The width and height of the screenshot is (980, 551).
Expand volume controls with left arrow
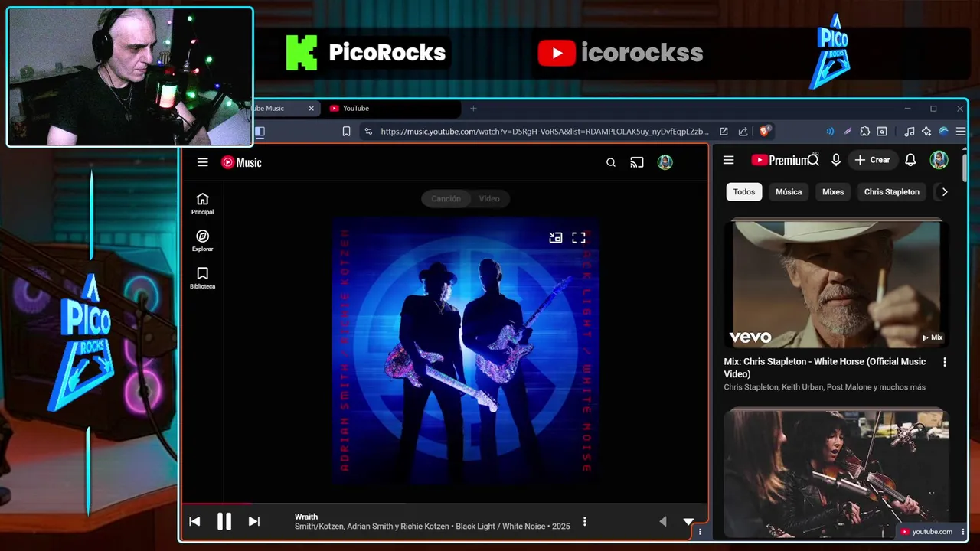(x=663, y=521)
